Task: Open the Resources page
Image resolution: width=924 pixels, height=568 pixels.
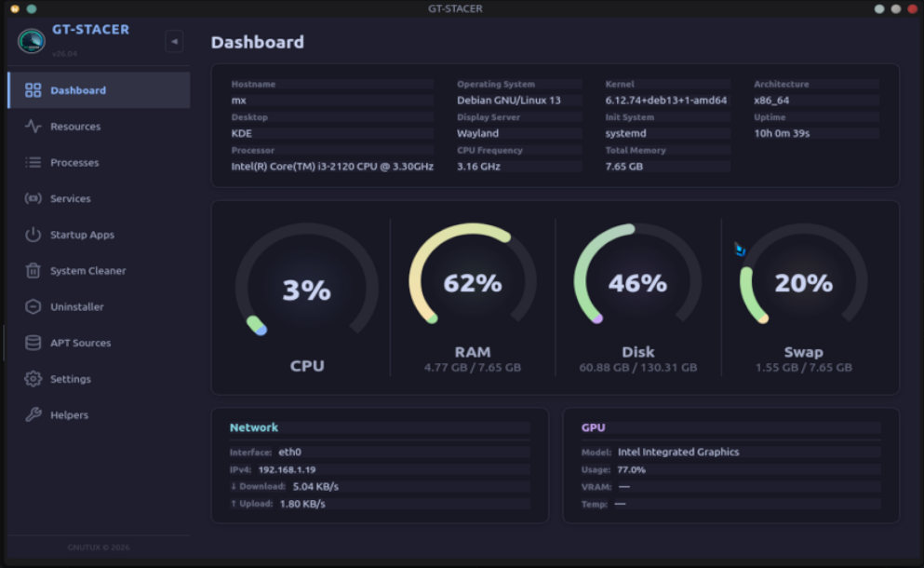Action: click(x=99, y=127)
